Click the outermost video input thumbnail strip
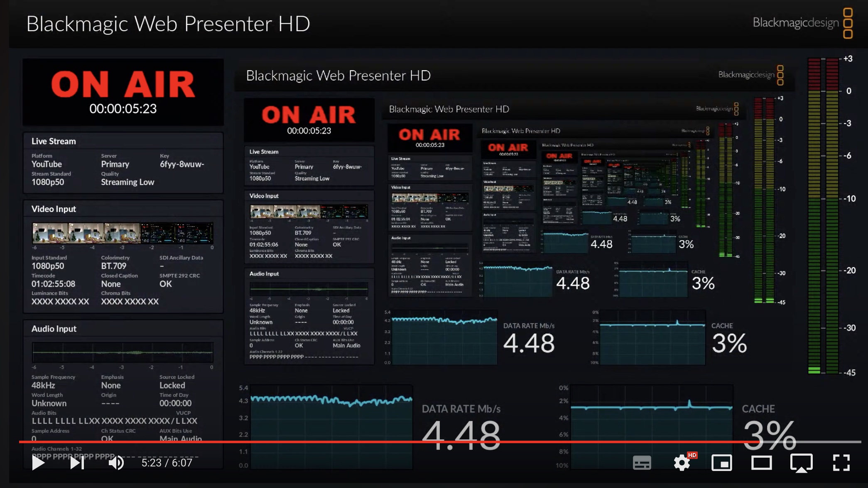Screen dimensions: 868x488 (123, 233)
